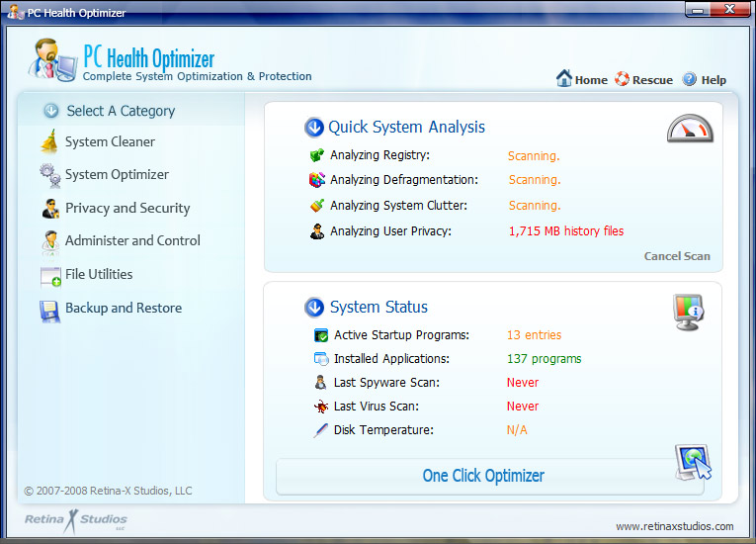Click the speedometer gauge icon
The image size is (756, 544).
(690, 129)
